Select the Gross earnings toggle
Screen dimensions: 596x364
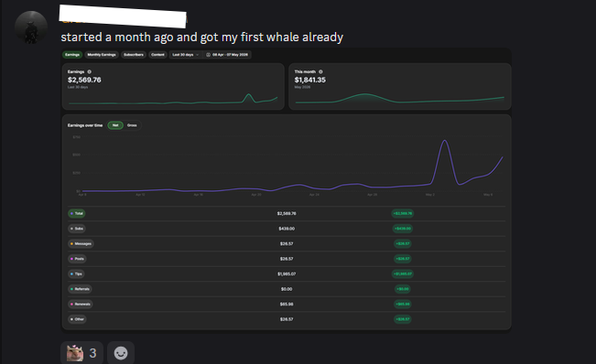coord(132,125)
